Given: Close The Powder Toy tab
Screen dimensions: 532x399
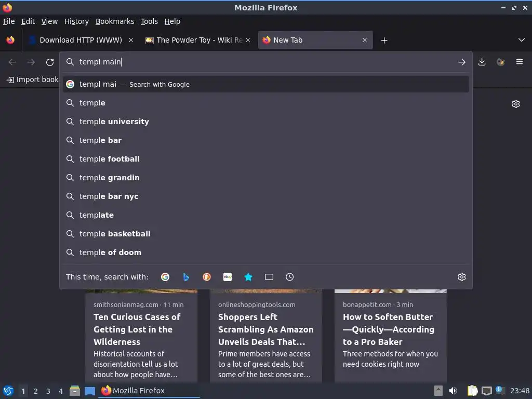Looking at the screenshot, I should pos(248,40).
